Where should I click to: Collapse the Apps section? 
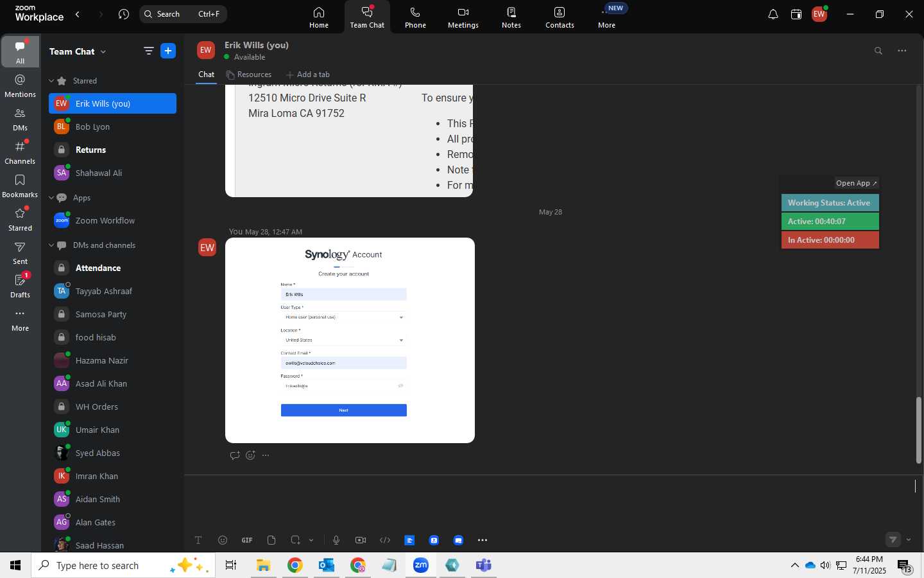[x=51, y=198]
